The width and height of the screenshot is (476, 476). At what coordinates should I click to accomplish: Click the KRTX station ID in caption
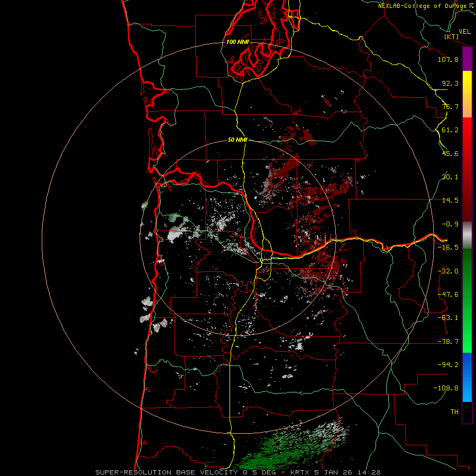[300, 472]
